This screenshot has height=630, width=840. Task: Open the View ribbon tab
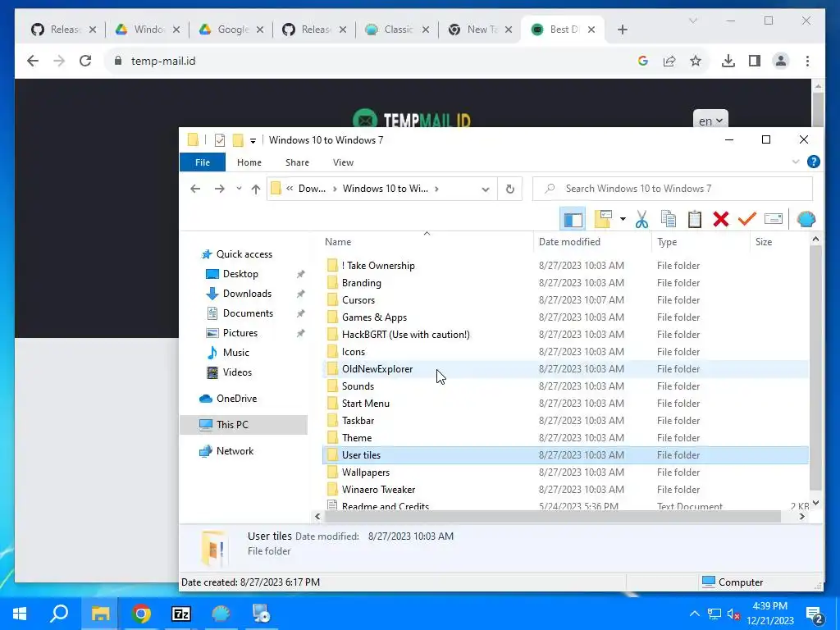coord(343,162)
